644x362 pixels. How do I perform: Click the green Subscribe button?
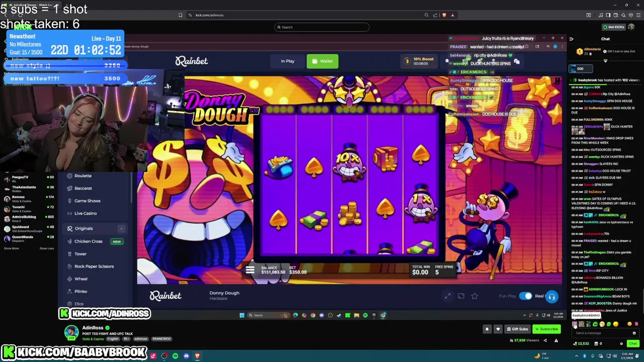pos(546,329)
